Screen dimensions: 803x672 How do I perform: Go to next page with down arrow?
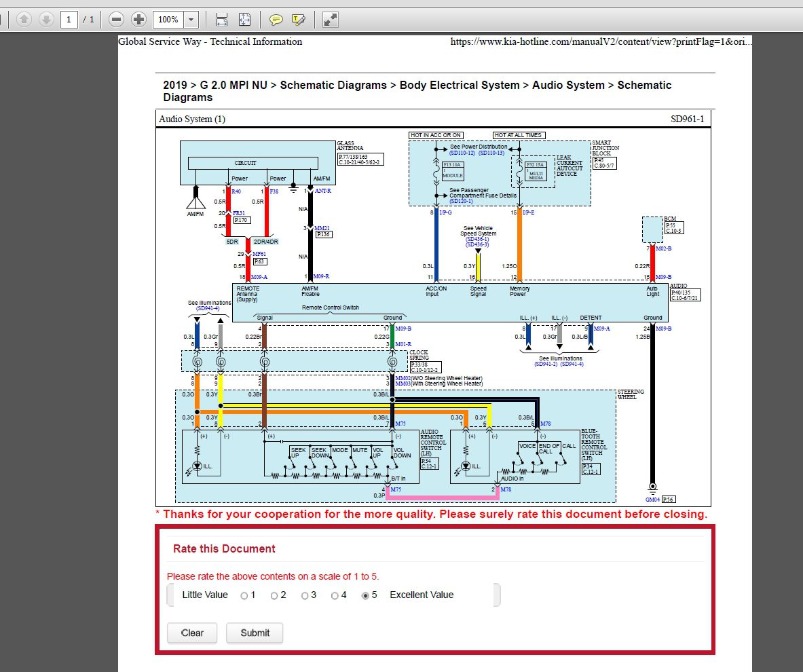coord(46,20)
